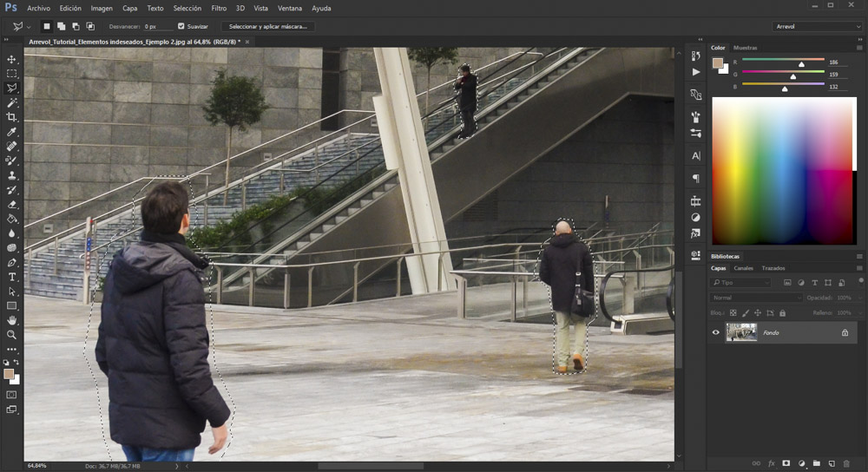Open the Arrevol workspace dropdown
Screen dimensions: 868x472
point(817,26)
